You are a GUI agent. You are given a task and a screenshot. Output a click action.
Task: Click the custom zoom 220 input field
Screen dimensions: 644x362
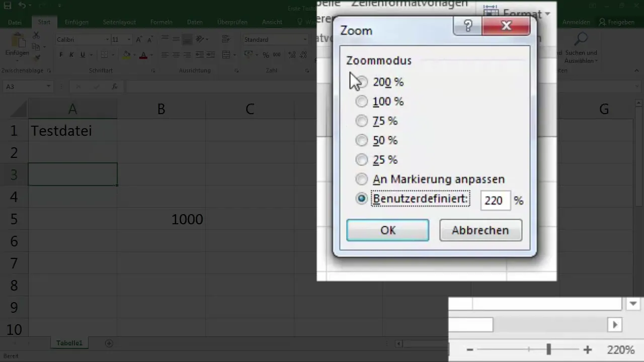click(x=495, y=200)
